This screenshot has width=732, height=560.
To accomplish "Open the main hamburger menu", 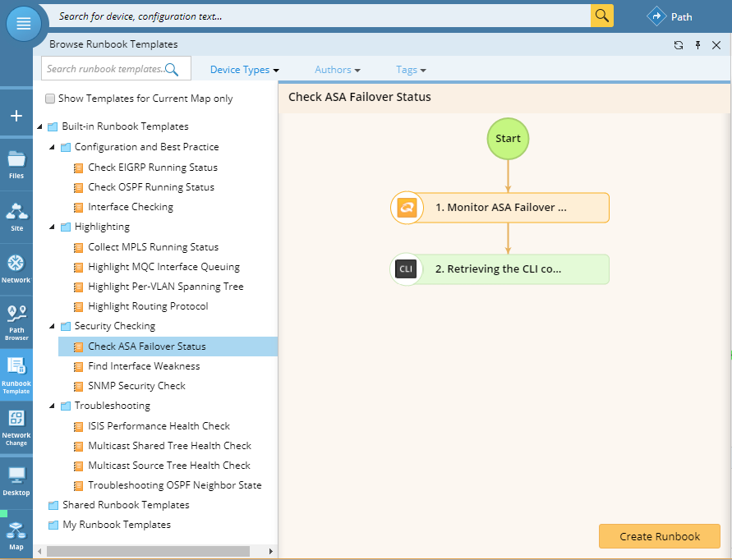I will (x=24, y=22).
